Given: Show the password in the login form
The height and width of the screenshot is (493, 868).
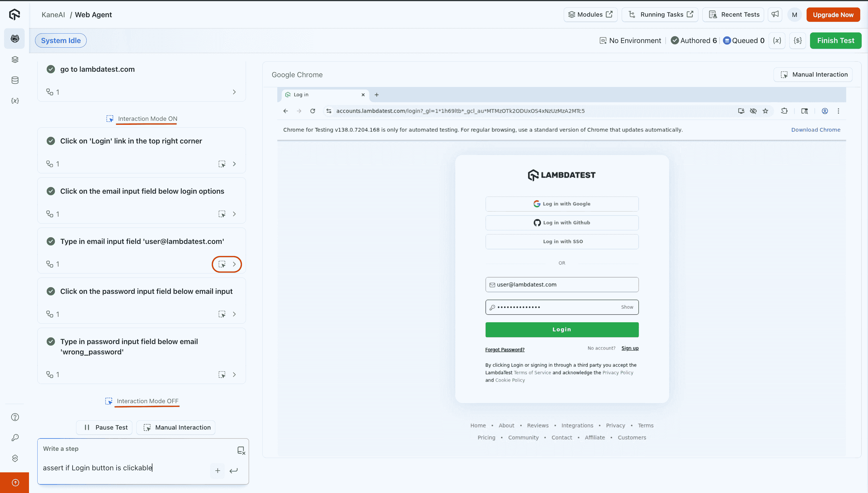Looking at the screenshot, I should [627, 307].
